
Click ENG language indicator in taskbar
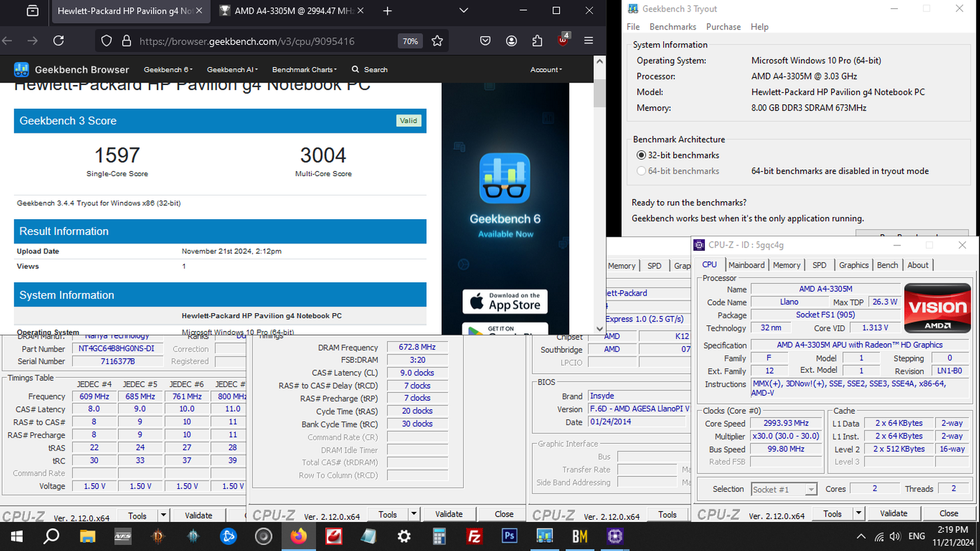917,536
